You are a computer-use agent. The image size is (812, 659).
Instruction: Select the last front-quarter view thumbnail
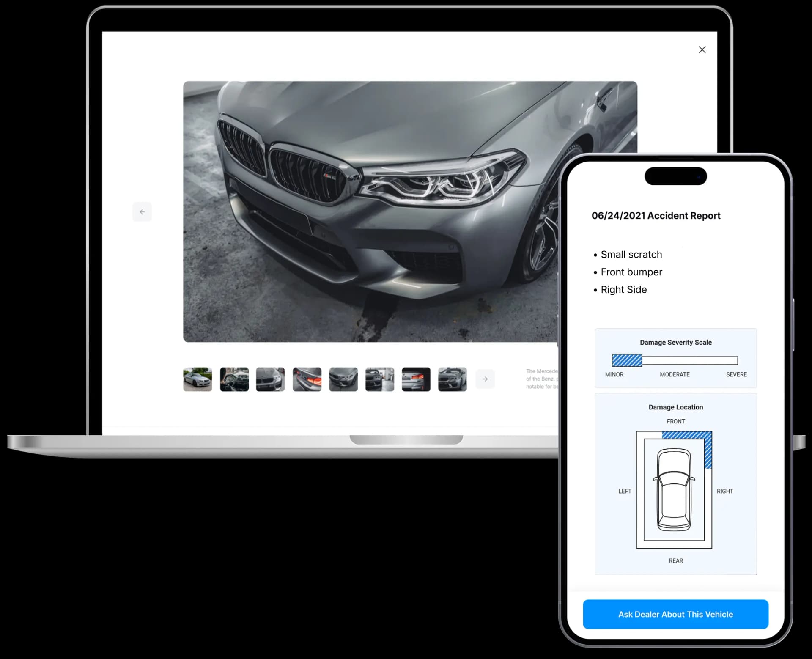click(452, 379)
